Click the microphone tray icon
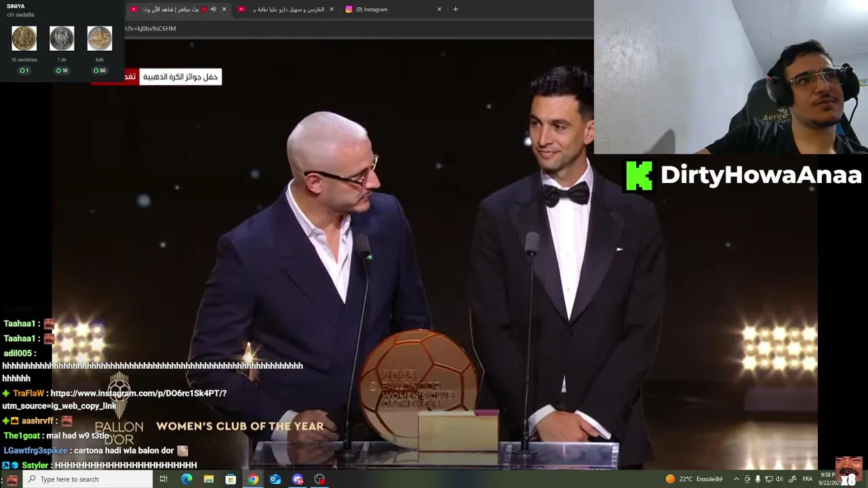 (x=758, y=479)
